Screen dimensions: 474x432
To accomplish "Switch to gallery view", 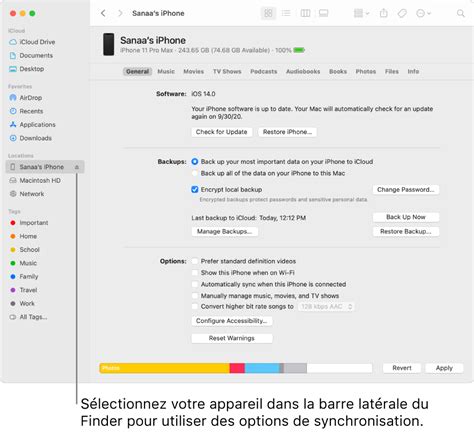I will tap(323, 13).
